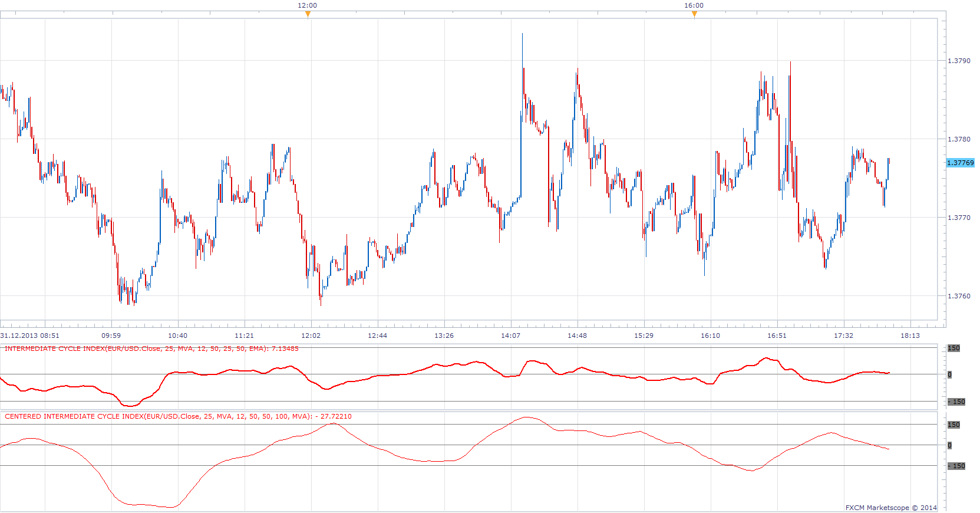Screen dimensions: 980x513
Task: Click the 31.12.2013 08:51 time axis label
Action: [30, 336]
